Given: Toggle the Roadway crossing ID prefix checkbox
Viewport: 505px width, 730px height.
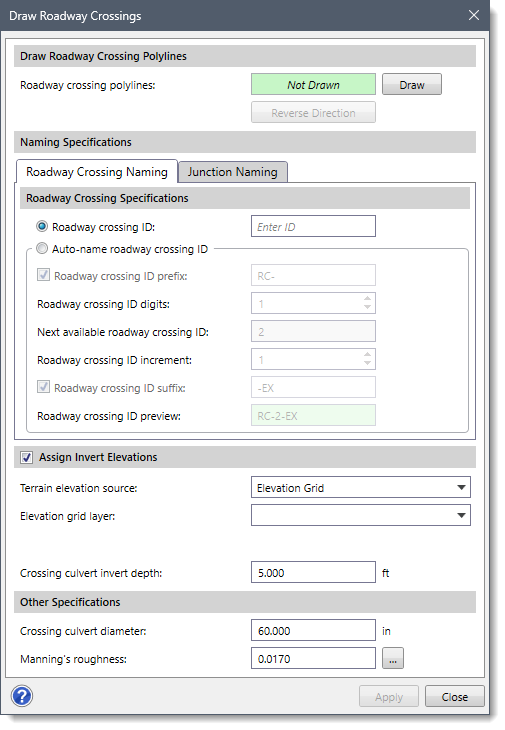Looking at the screenshot, I should (x=43, y=275).
